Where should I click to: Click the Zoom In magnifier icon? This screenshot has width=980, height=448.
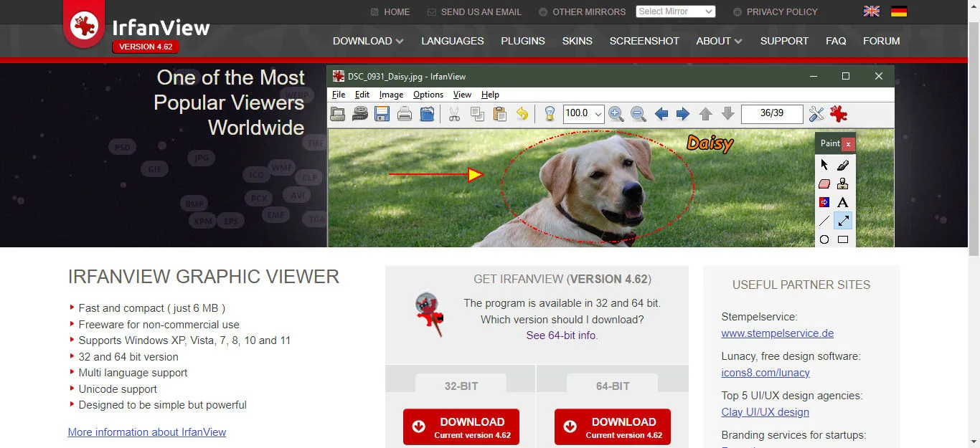click(x=616, y=113)
